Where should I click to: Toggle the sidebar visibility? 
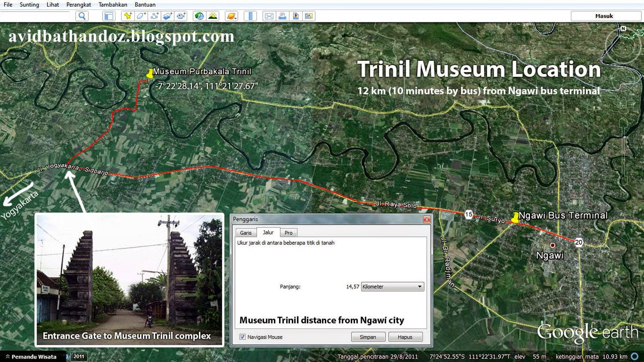coord(108,16)
